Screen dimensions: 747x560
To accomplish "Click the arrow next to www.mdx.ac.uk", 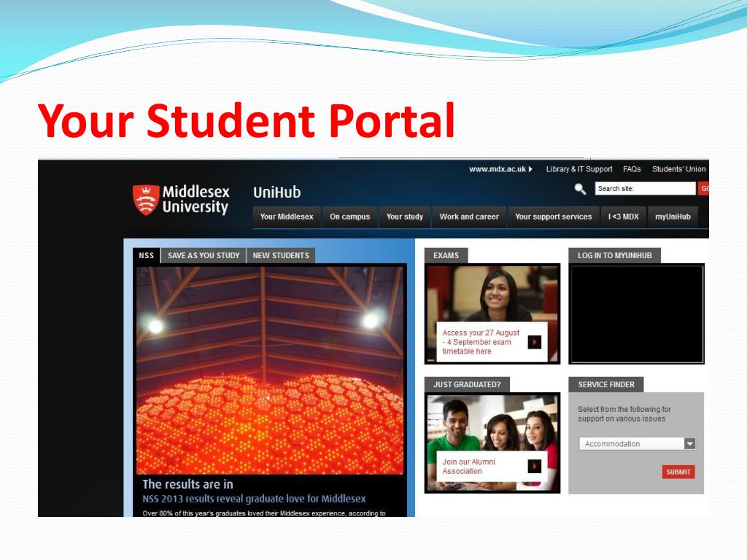I will click(530, 169).
